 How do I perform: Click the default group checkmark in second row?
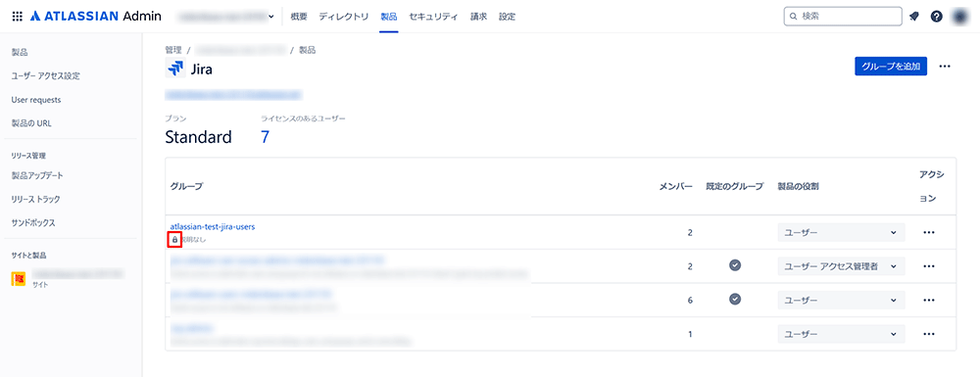coord(735,265)
